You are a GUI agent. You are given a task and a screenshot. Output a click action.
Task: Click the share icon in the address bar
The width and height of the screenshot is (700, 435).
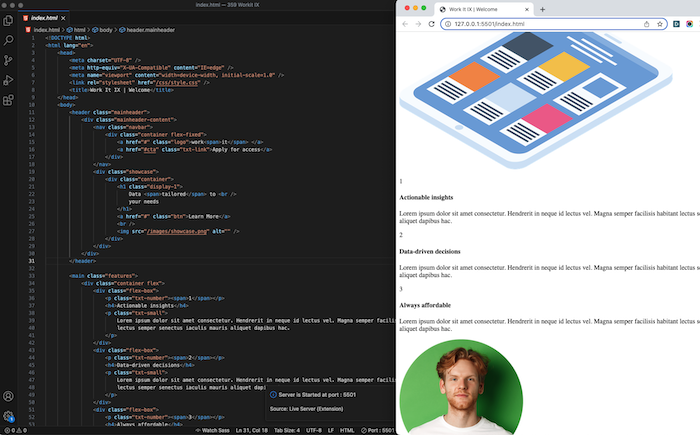646,24
